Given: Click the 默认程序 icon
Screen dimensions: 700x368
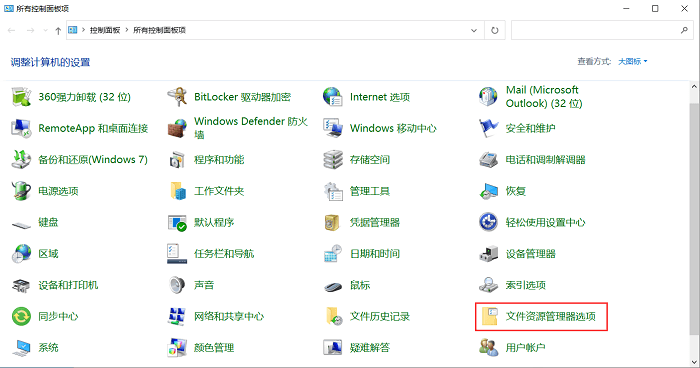Looking at the screenshot, I should 177,222.
